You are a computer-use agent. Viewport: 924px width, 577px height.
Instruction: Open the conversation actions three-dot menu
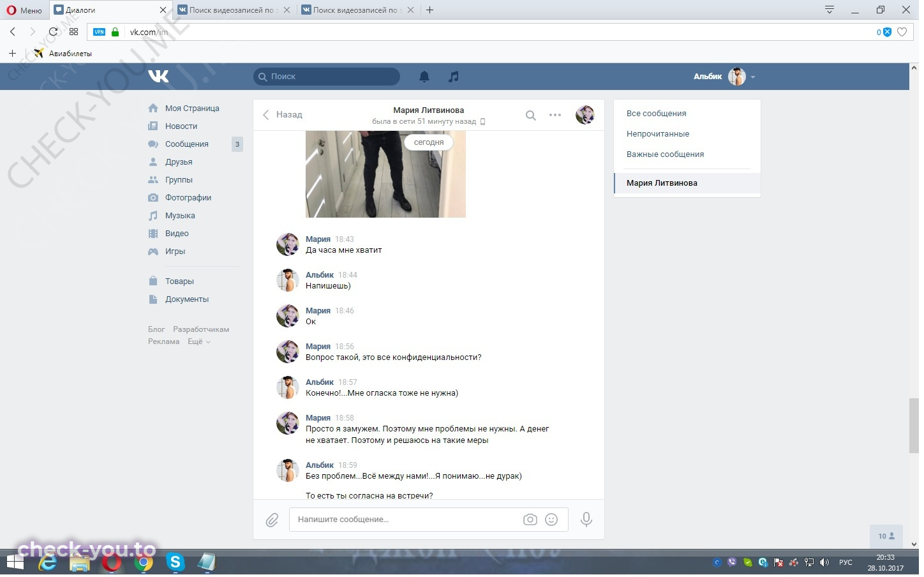click(x=555, y=115)
